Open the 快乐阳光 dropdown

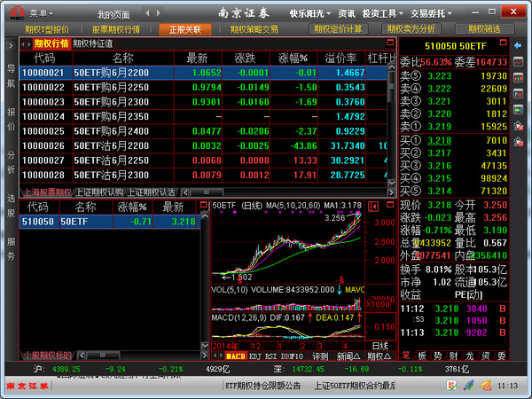[309, 13]
